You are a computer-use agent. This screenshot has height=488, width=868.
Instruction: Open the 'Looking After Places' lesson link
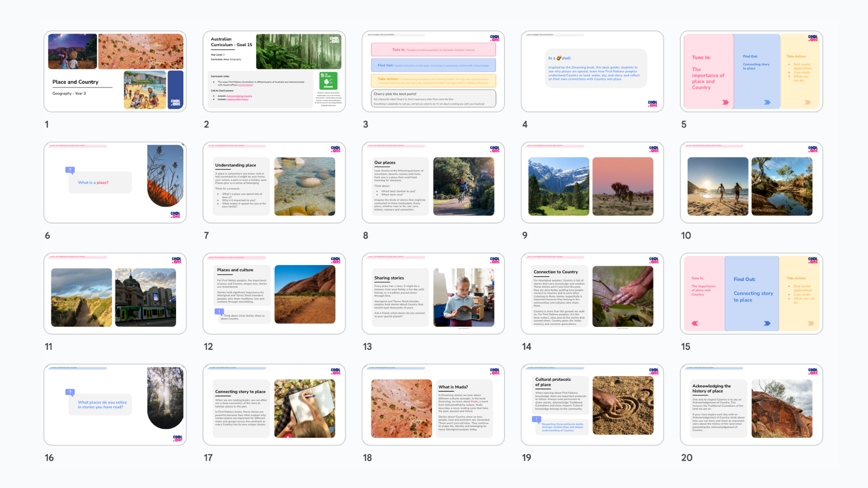tap(237, 99)
